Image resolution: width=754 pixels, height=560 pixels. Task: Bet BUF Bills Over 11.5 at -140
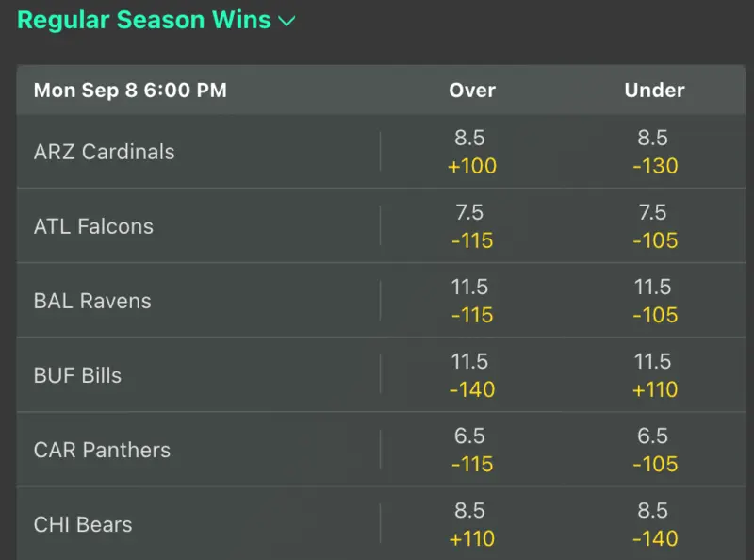coord(472,375)
